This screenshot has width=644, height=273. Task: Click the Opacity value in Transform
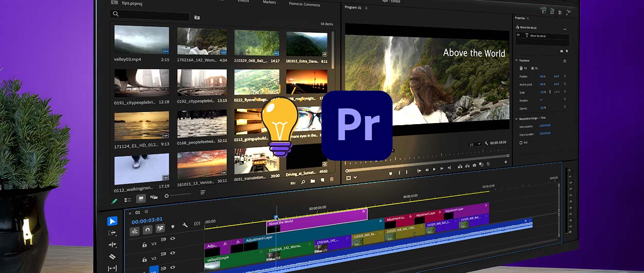(x=543, y=108)
